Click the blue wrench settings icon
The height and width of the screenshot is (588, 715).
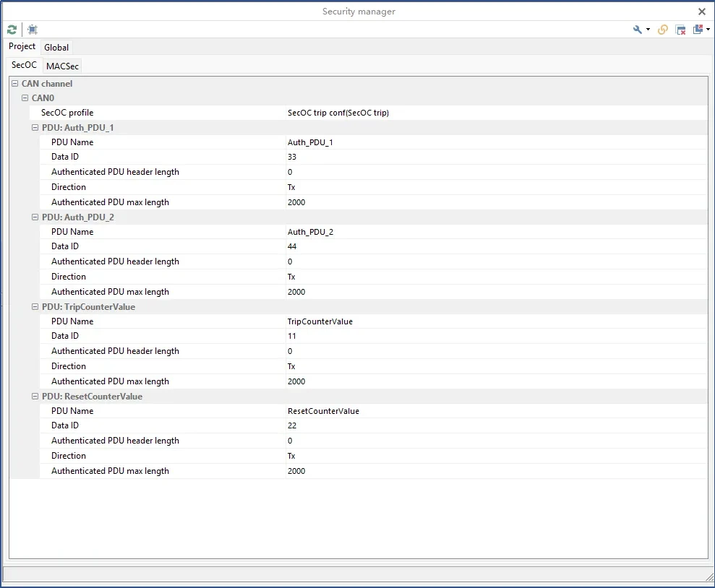coord(637,30)
